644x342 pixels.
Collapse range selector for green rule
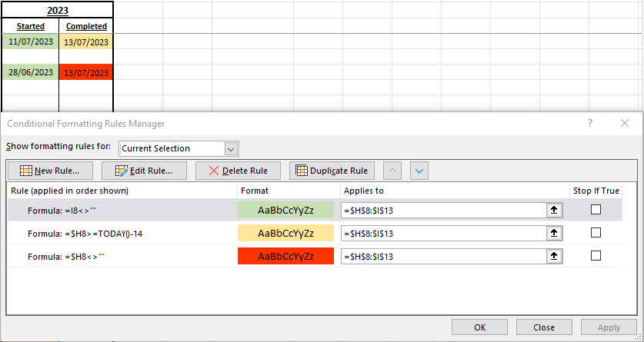[554, 211]
